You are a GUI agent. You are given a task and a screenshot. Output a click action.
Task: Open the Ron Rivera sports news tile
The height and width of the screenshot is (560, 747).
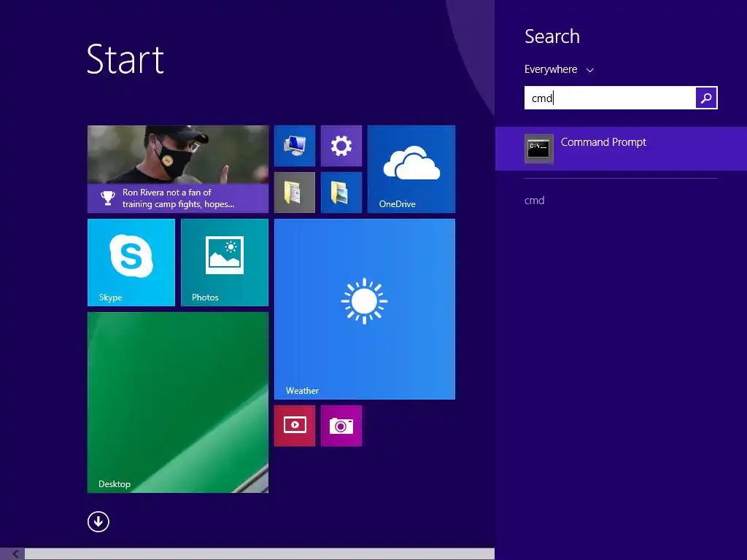(178, 169)
